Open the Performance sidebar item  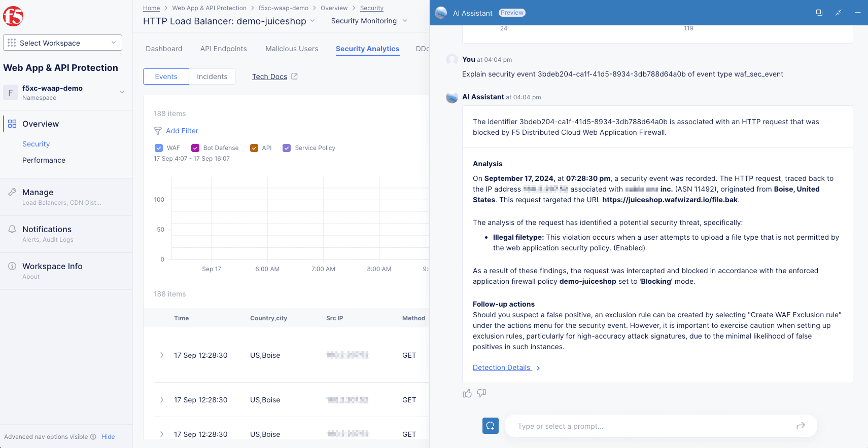pos(44,160)
